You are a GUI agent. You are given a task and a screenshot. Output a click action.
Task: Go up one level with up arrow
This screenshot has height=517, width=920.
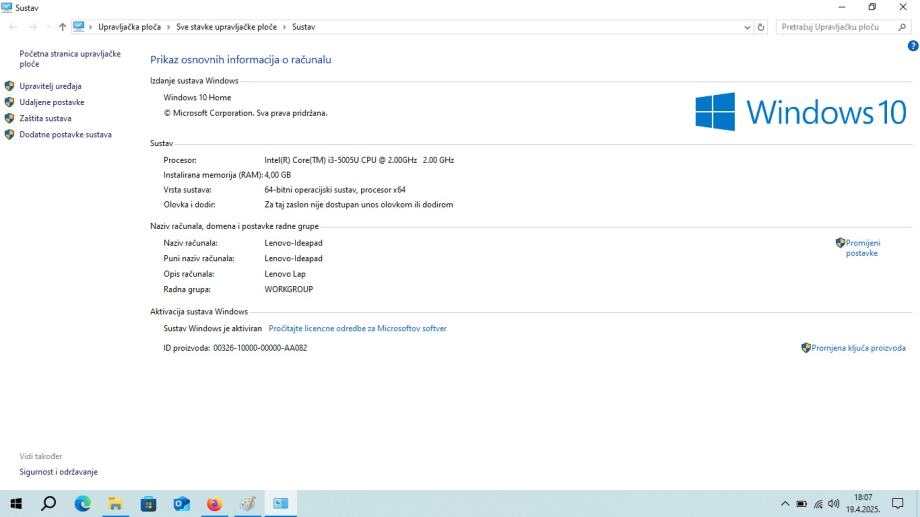(62, 27)
